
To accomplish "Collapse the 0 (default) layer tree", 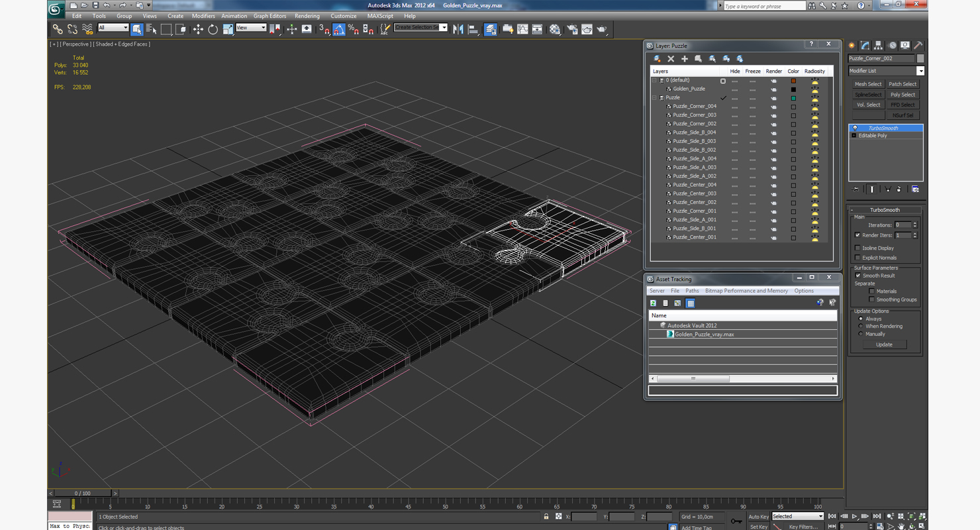I will point(654,80).
